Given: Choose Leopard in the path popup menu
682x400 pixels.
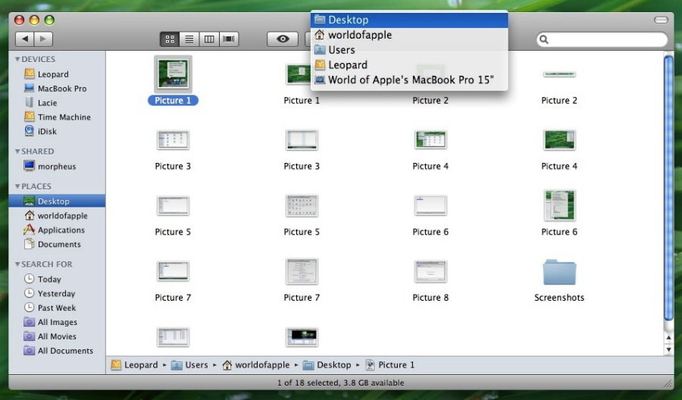Looking at the screenshot, I should coord(409,65).
